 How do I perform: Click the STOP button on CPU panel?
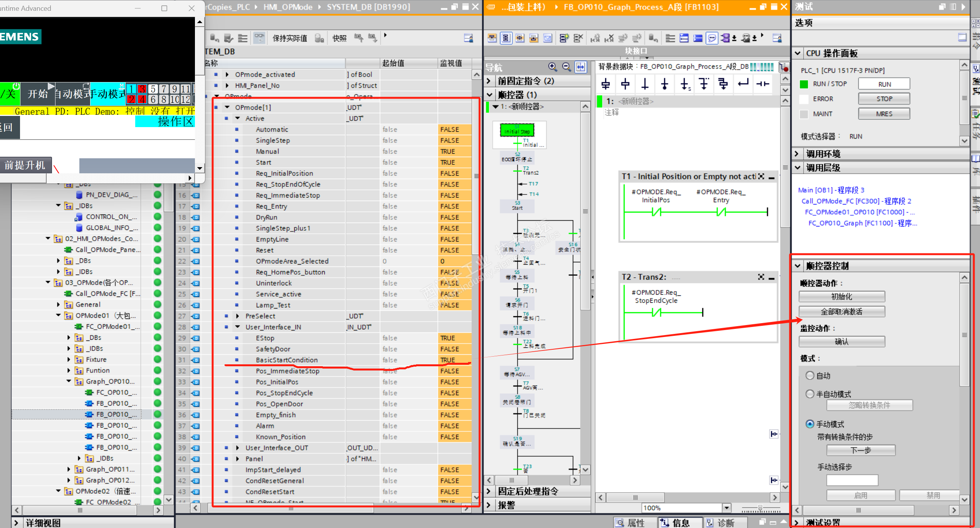coord(884,99)
